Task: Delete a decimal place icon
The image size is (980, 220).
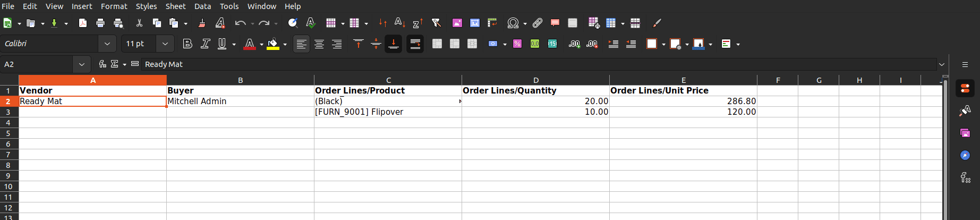Action: point(592,44)
